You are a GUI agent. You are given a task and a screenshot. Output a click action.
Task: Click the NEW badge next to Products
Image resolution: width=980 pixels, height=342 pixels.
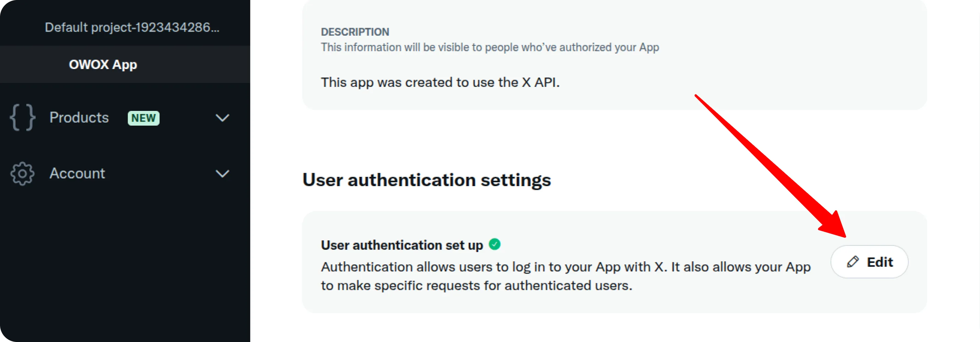[143, 118]
